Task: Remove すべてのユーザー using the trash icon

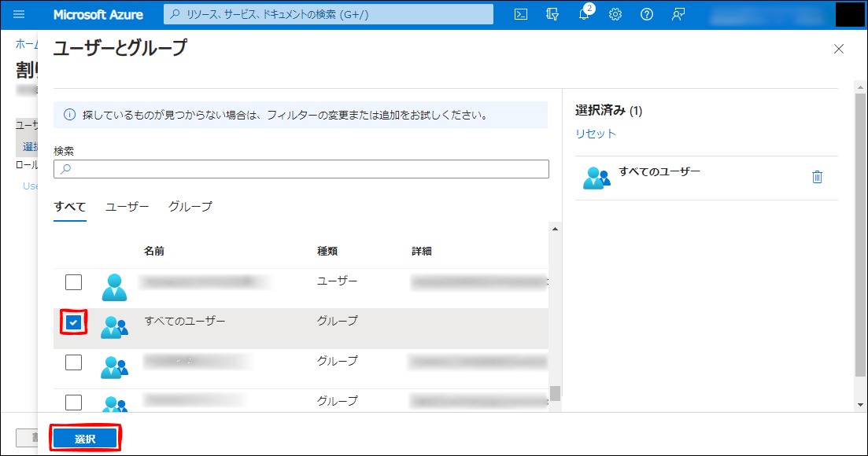Action: click(x=817, y=177)
